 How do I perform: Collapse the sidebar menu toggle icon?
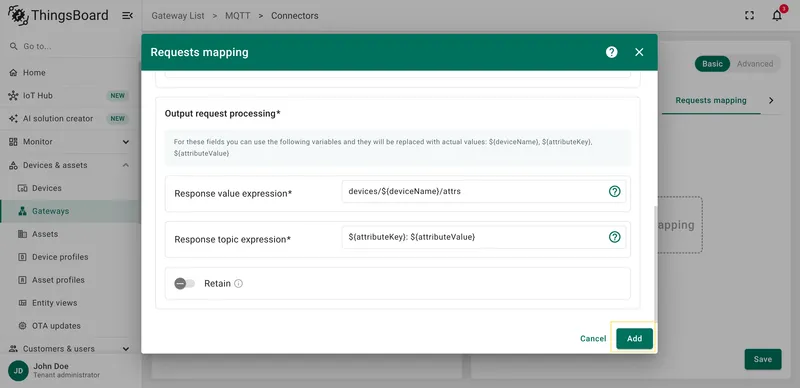point(128,16)
